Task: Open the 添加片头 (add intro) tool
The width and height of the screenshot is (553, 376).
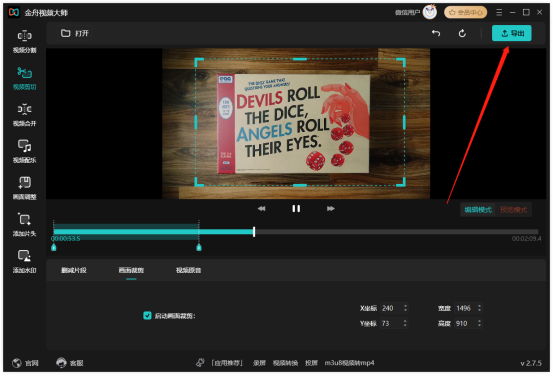Action: pos(24,225)
